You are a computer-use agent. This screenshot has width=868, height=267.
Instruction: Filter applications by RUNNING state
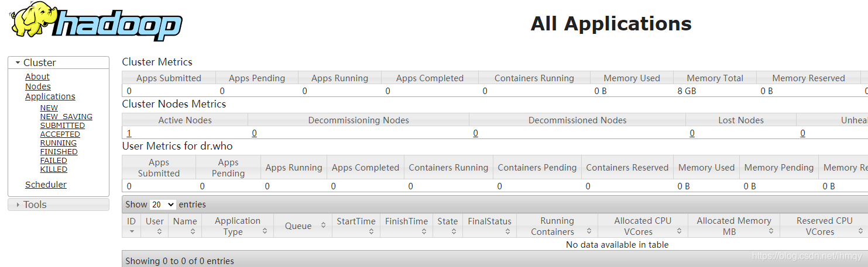tap(59, 143)
